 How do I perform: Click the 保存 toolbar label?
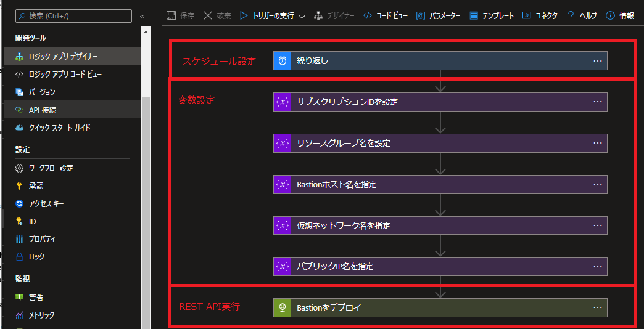click(x=187, y=16)
